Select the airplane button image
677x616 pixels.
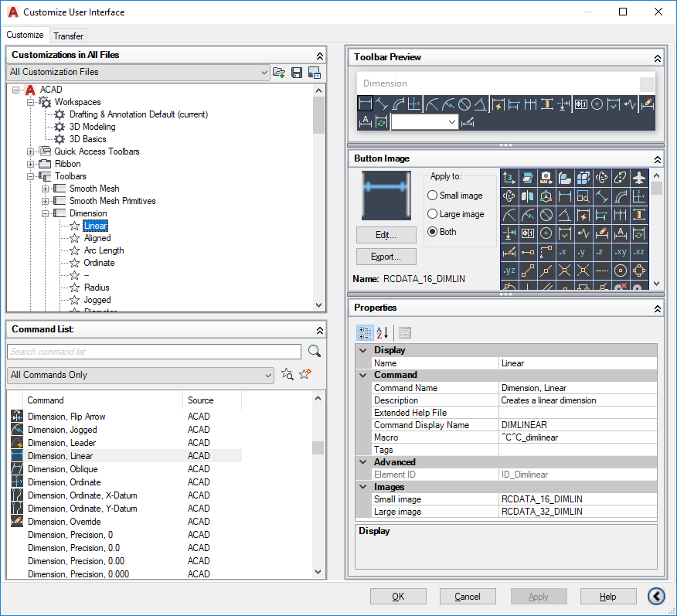(639, 178)
